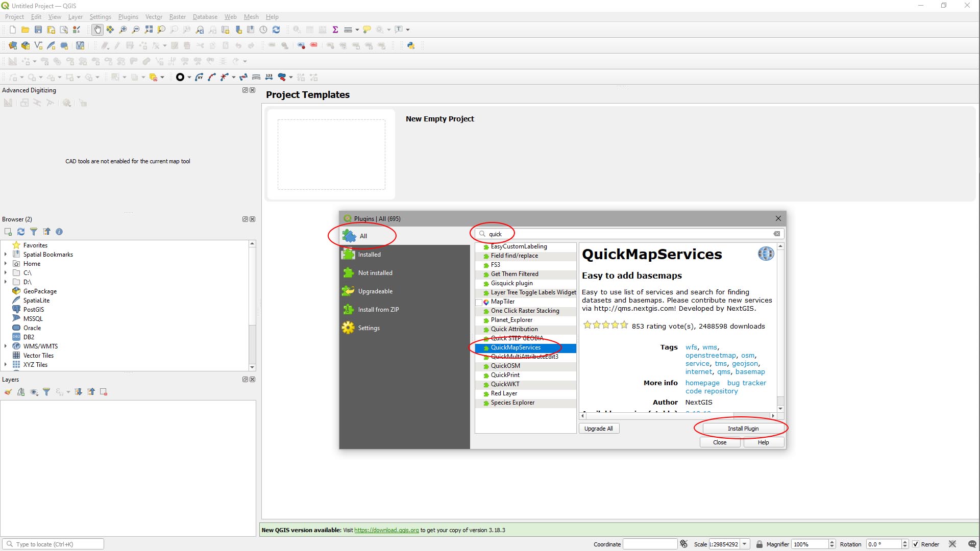Click the Show Map Tips icon
The image size is (980, 551).
(366, 30)
